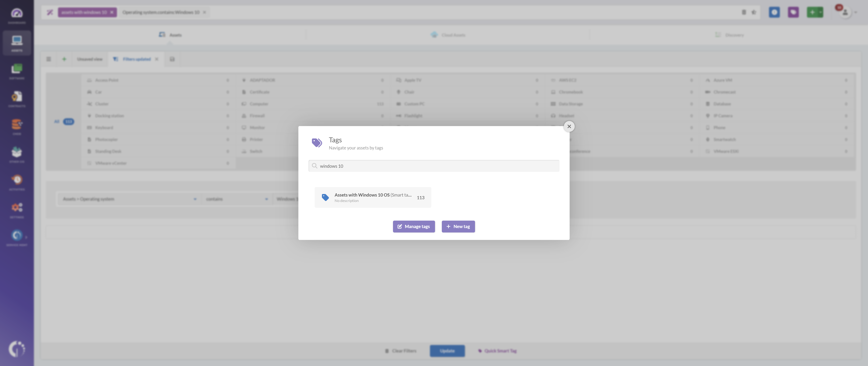Click the purple tags button in the top bar
Viewport: 868px width, 366px height.
[793, 13]
